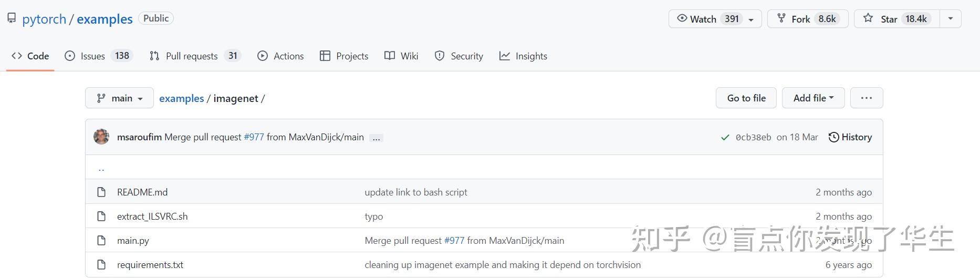Click the main.py file icon
Image resolution: width=980 pixels, height=278 pixels.
[101, 241]
